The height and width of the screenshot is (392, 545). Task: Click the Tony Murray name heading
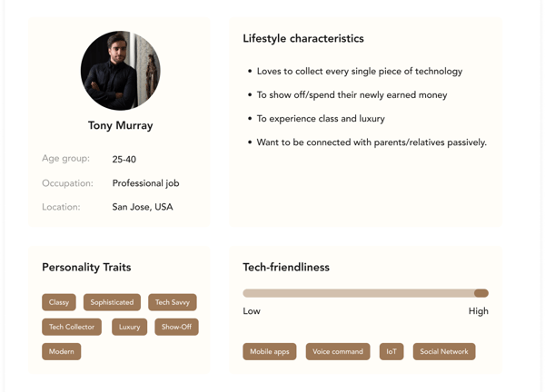pyautogui.click(x=120, y=125)
